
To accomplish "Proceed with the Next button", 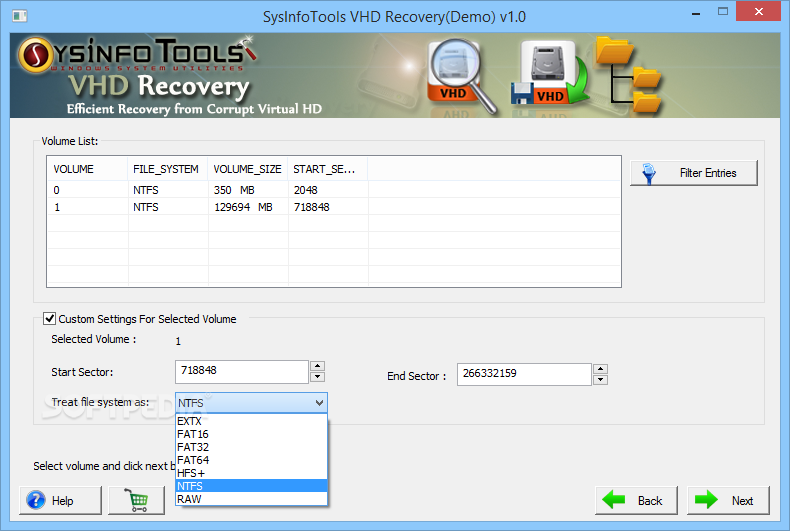I will [729, 500].
